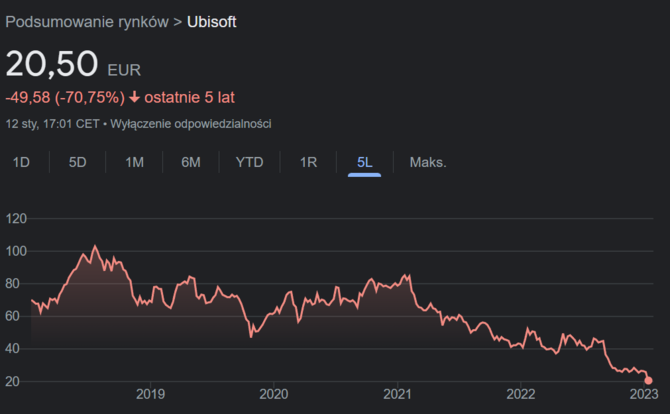Click the Ubiskoft breadcrumb title
The image size is (670, 414).
(212, 22)
